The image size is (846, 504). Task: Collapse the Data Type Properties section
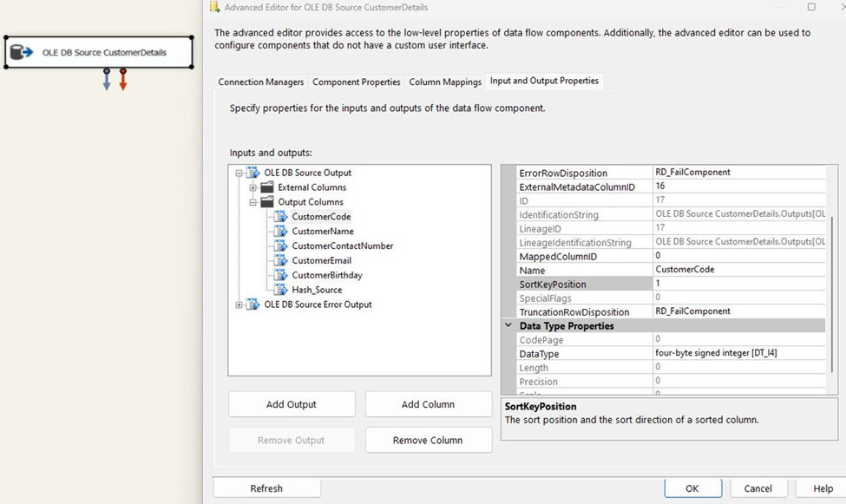pyautogui.click(x=507, y=325)
